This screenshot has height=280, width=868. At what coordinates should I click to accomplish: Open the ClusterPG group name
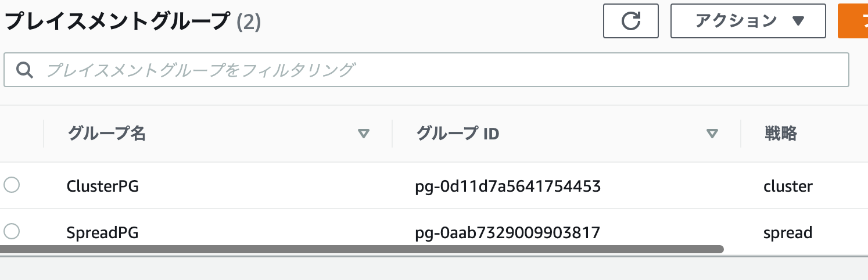click(103, 186)
